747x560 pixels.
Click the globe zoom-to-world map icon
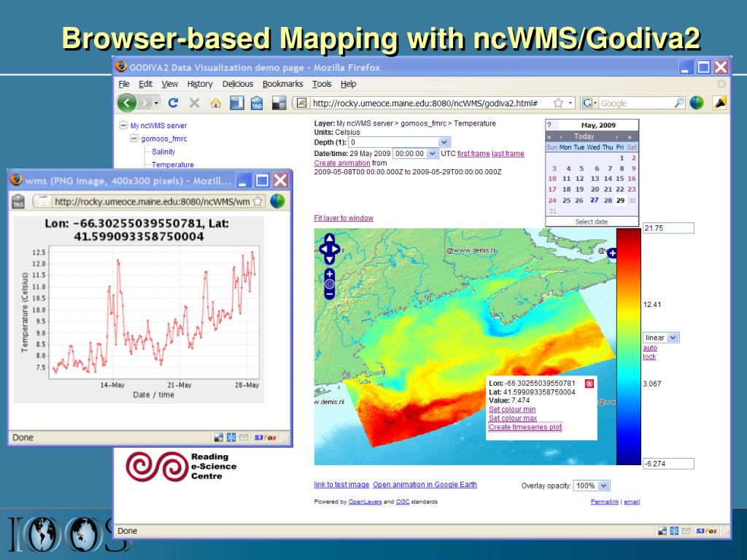click(x=329, y=284)
